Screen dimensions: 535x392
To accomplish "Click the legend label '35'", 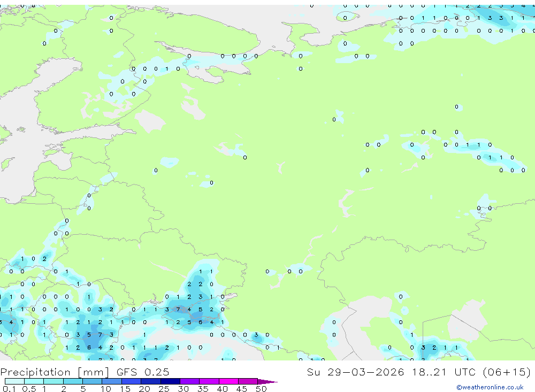I will point(203,389).
